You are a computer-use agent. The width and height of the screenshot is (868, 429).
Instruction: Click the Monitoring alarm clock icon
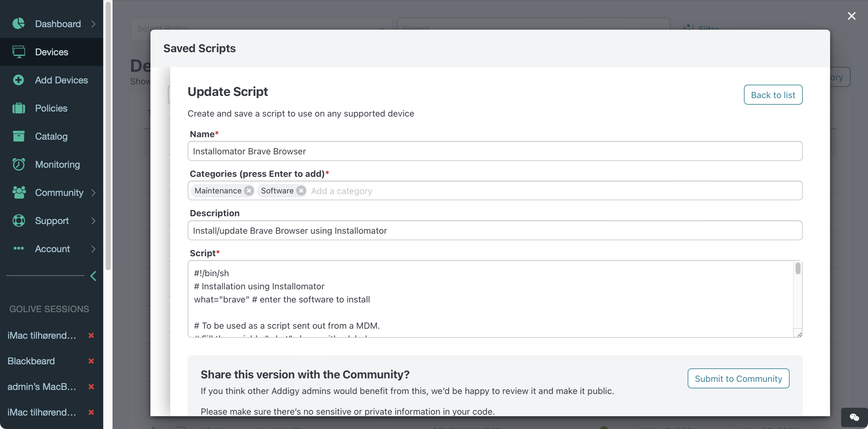click(x=18, y=164)
